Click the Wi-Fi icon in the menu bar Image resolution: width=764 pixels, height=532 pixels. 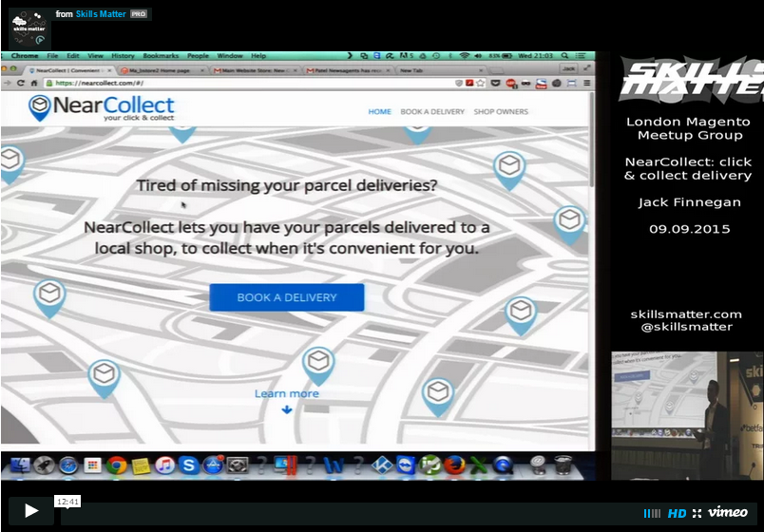pos(465,55)
